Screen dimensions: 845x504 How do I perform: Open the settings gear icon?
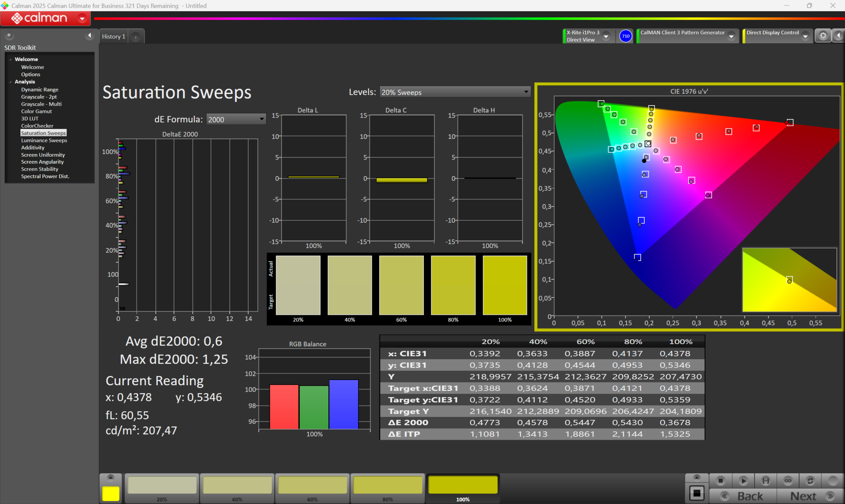coord(823,36)
